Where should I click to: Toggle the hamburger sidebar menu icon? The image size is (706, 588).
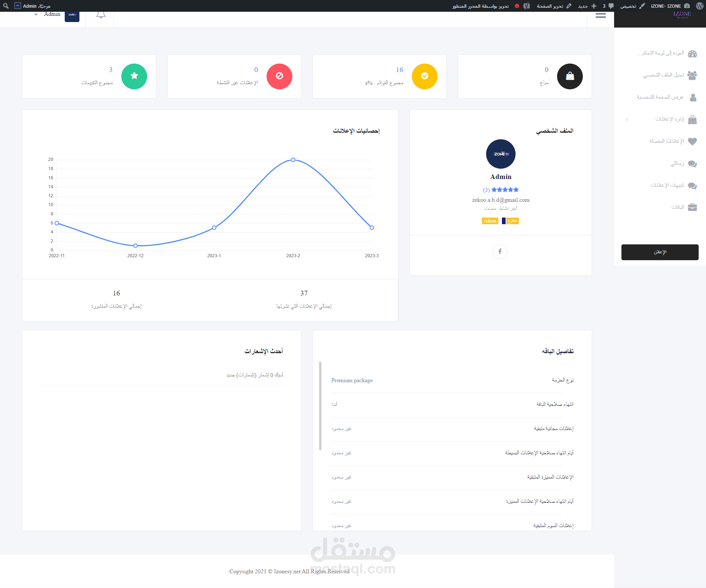coord(600,15)
